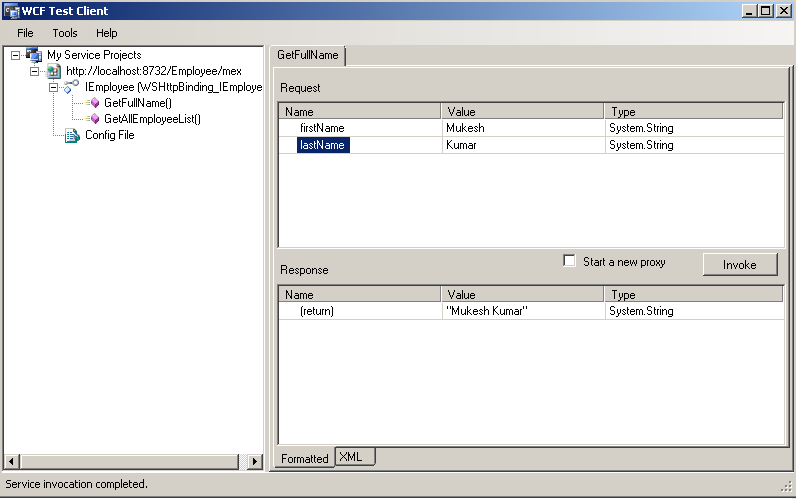Click the Invoke button
The height and width of the screenshot is (499, 796).
coord(740,264)
